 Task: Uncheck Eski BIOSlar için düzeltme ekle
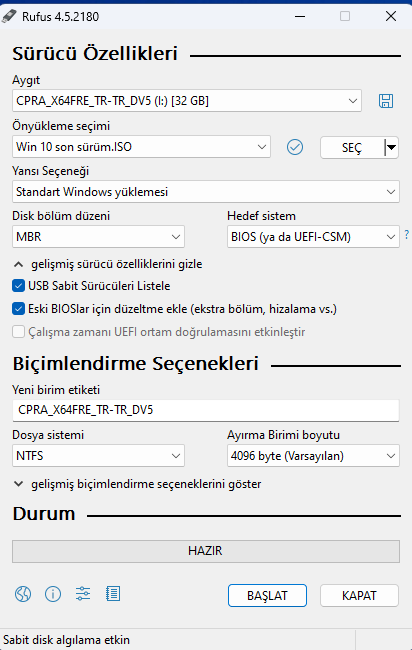pos(18,309)
